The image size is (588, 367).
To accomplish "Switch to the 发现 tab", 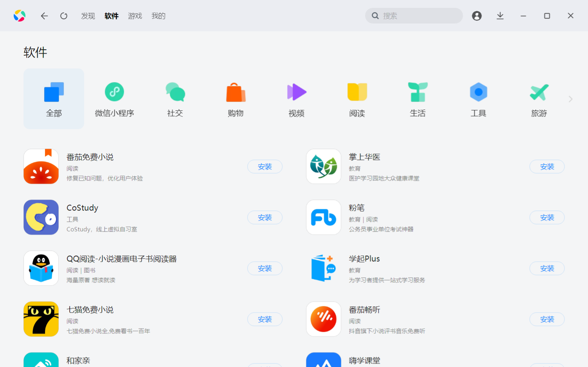I will pyautogui.click(x=88, y=16).
